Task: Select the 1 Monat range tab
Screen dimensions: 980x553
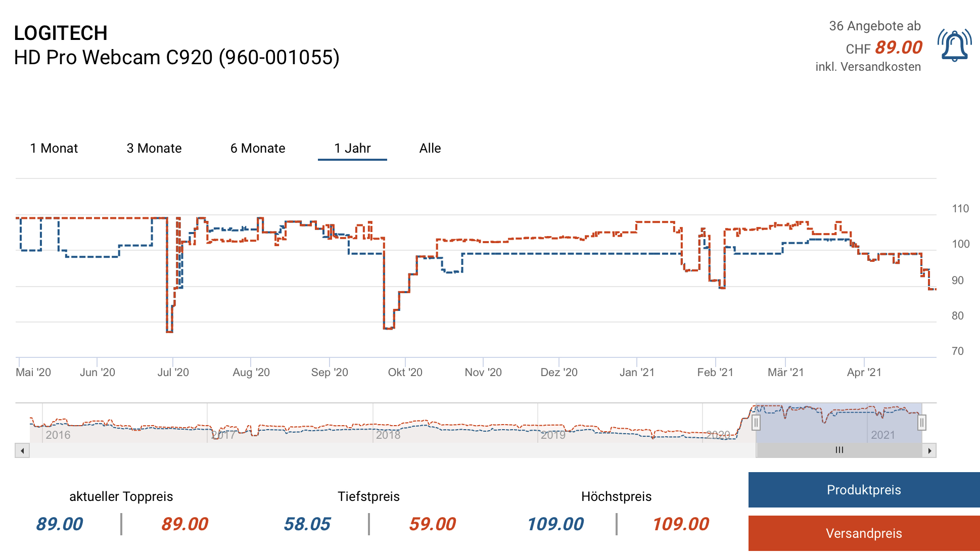Action: pyautogui.click(x=54, y=148)
